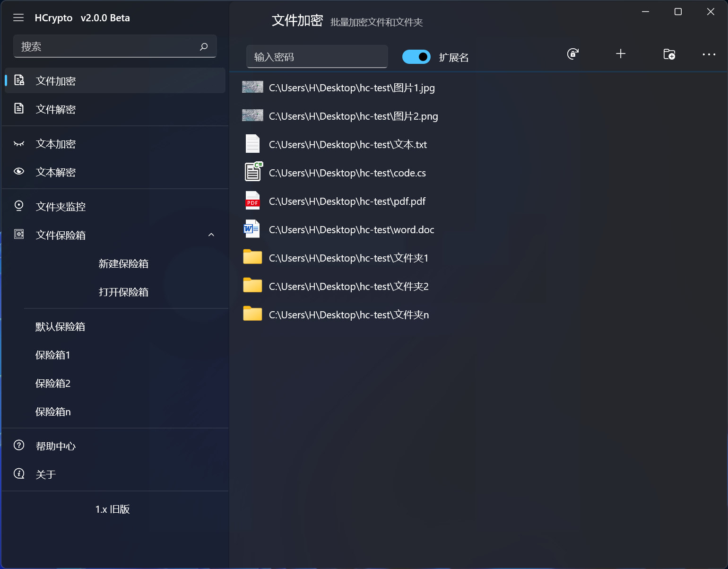Select path text for 图片2.png
Screen dimensions: 728x569
point(354,116)
